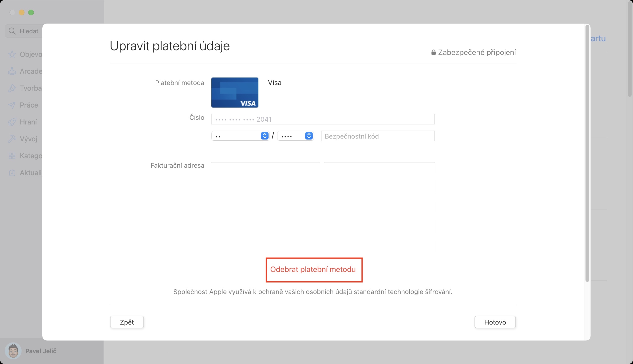This screenshot has width=633, height=364.
Task: Click the Číslo card number field
Action: click(x=323, y=119)
